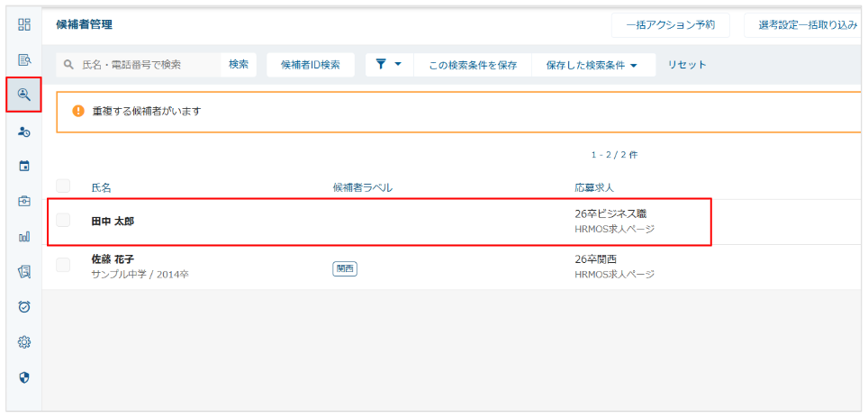Open the 保存した検索条件 dropdown
The image size is (868, 417).
click(592, 65)
